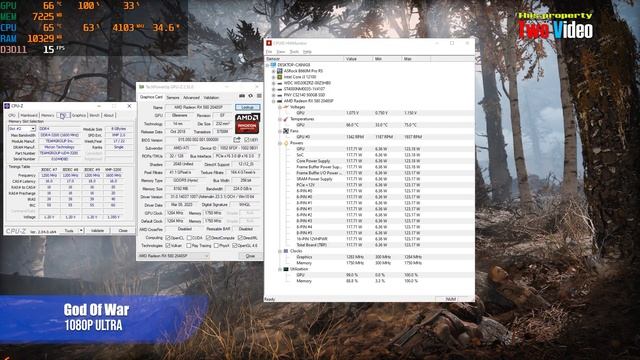Select the Total Board (TBP) power row
The height and width of the screenshot is (360, 640).
369,245
